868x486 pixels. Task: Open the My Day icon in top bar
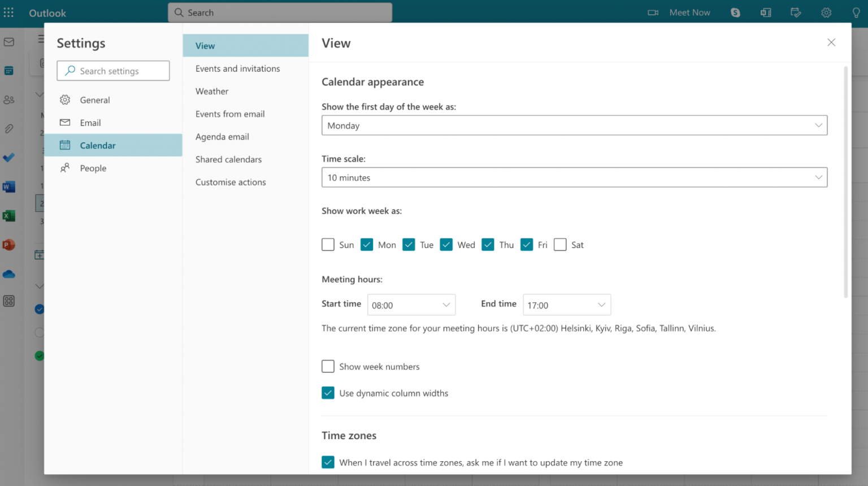796,12
